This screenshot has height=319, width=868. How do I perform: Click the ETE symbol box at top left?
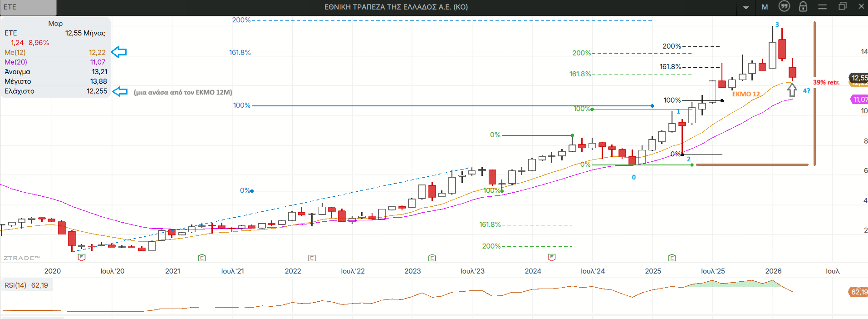[x=28, y=7]
